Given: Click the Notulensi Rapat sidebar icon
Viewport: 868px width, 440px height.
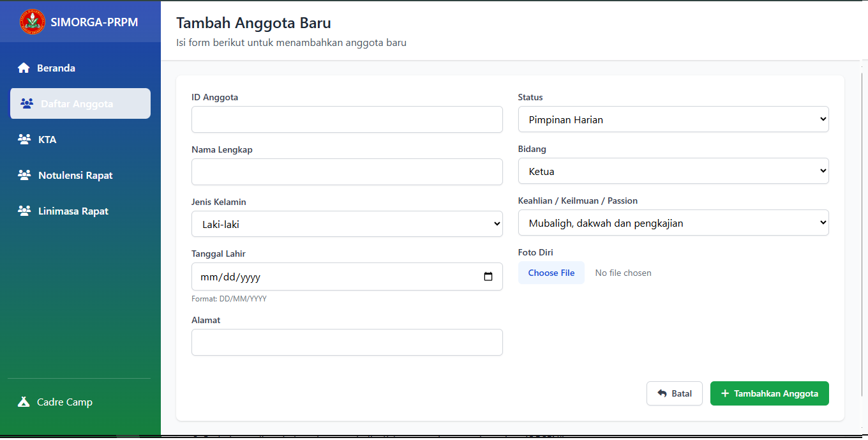Looking at the screenshot, I should coord(24,175).
